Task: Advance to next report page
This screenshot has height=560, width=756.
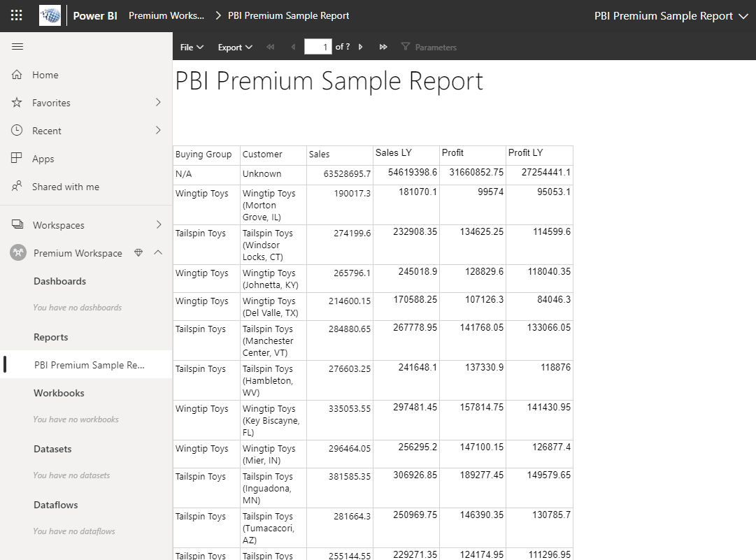Action: 361,47
